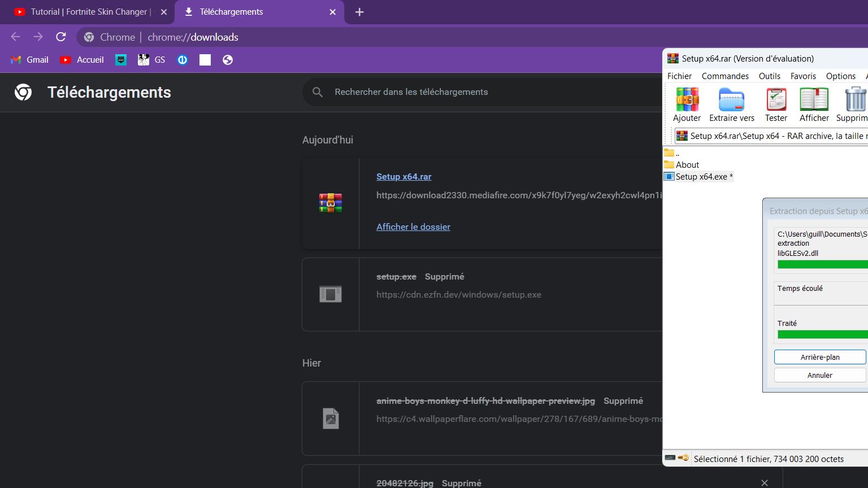Click the WinRAR Ajouter toolbar icon
The image size is (868, 488).
[687, 100]
